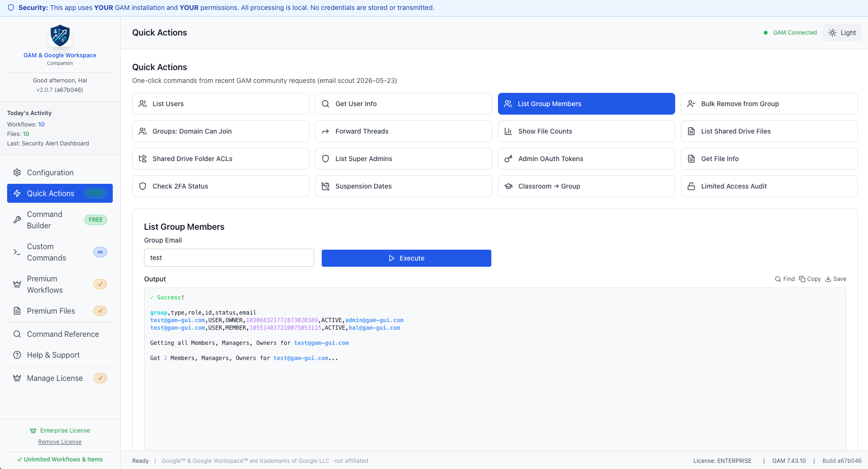Toggle the Light theme button
The width and height of the screenshot is (868, 469).
coord(842,33)
